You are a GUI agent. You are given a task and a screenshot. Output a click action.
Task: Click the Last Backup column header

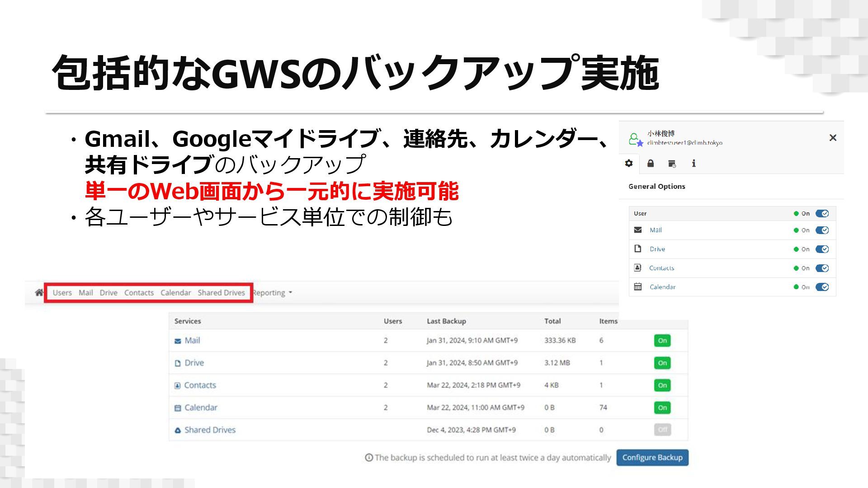[446, 321]
